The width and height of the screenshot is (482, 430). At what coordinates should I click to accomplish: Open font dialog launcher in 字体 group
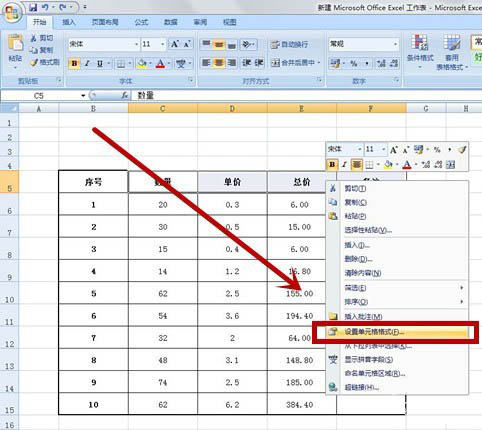point(191,80)
